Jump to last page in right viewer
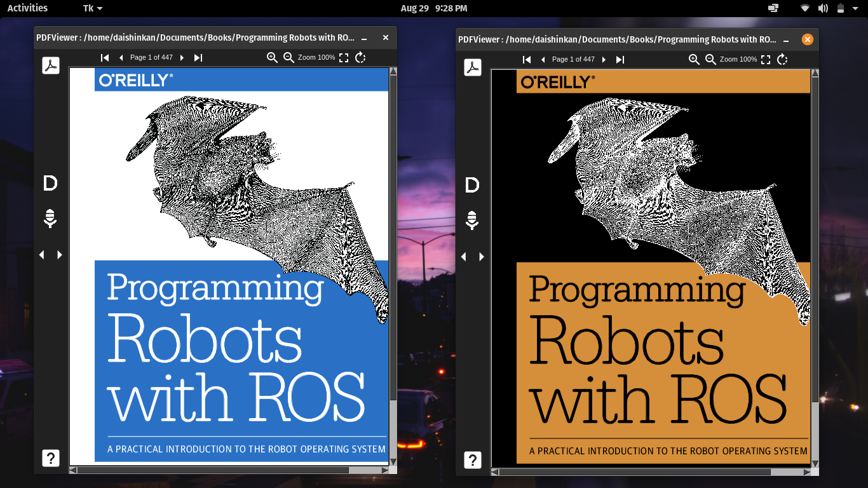The width and height of the screenshot is (868, 488). [620, 60]
